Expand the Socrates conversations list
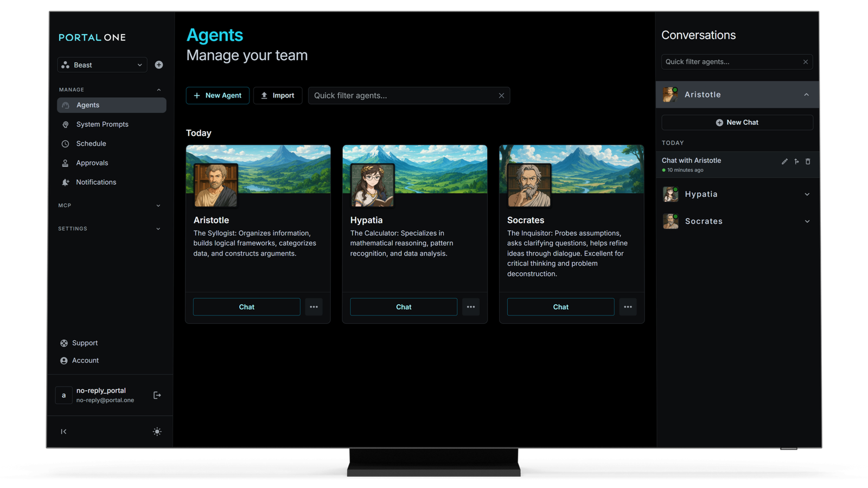 coord(807,221)
